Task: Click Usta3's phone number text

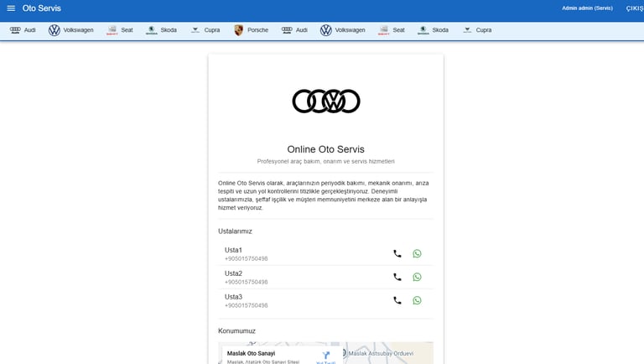Action: point(246,305)
